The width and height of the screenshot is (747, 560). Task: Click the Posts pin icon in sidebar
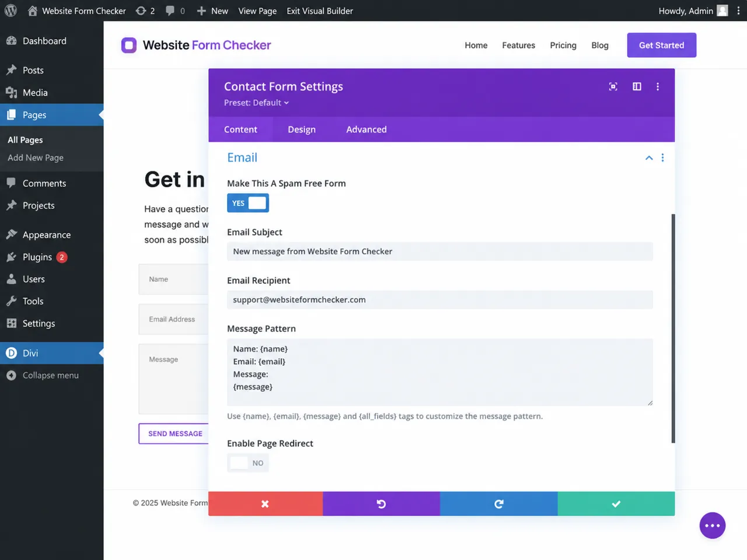[11, 70]
